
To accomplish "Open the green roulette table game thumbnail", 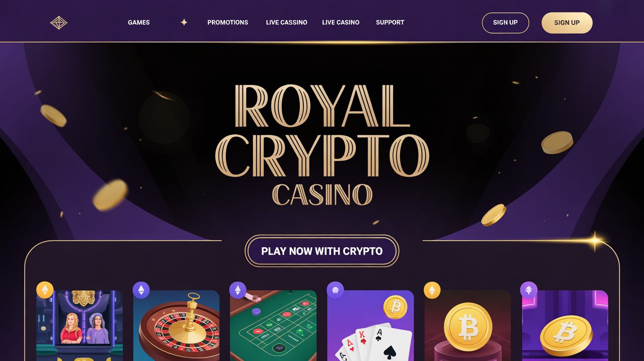I will 273,326.
